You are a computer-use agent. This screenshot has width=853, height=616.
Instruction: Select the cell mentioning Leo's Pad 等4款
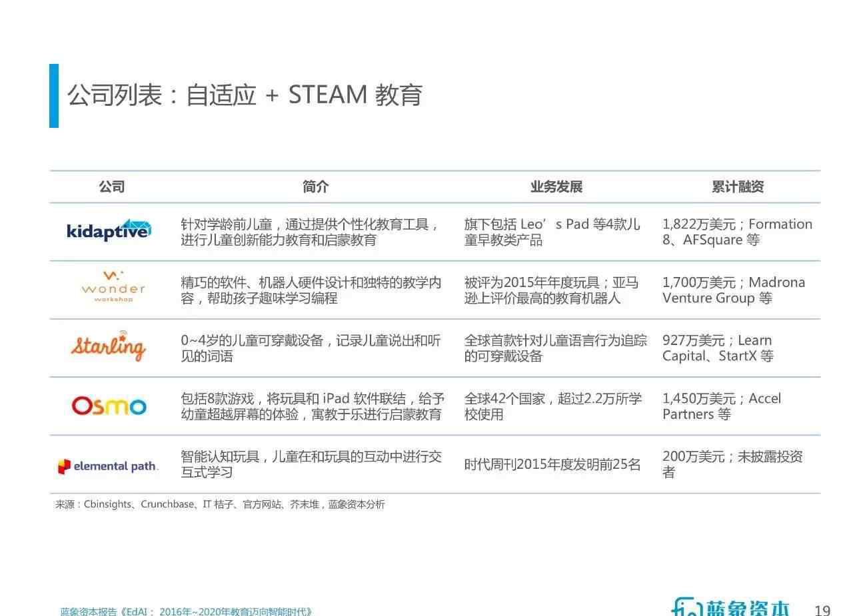coord(552,232)
